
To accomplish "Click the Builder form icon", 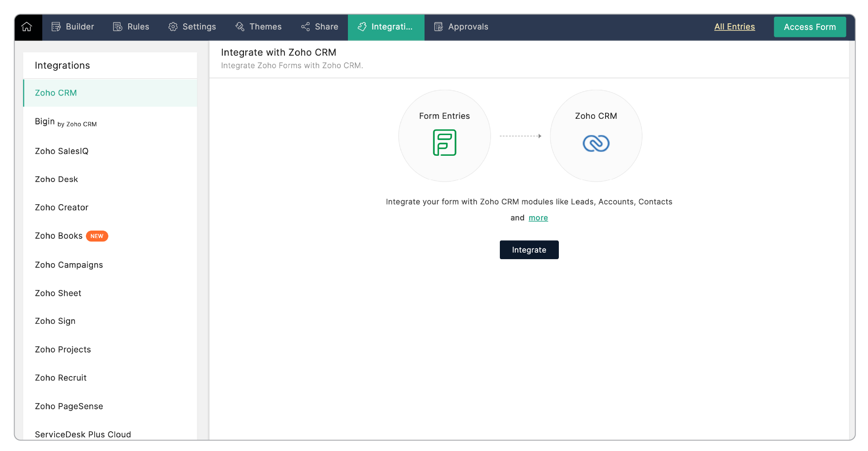I will 56,27.
